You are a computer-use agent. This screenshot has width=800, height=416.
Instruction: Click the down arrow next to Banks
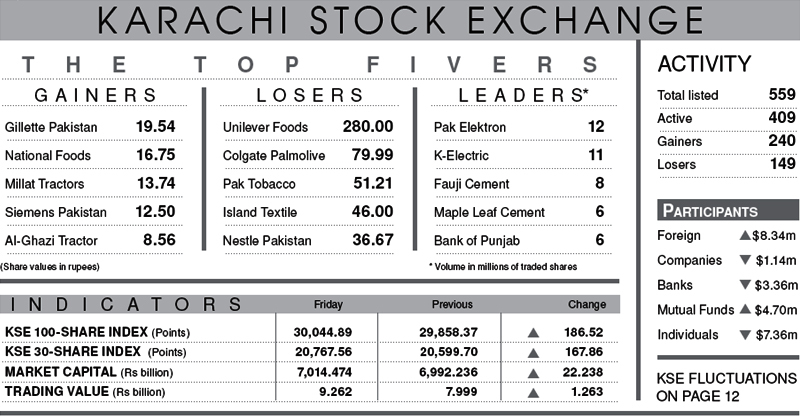coord(744,285)
